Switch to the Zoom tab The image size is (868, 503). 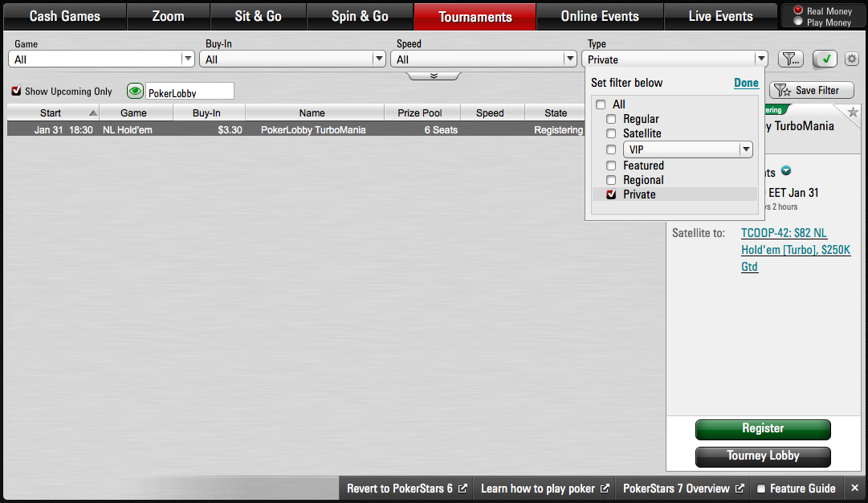pyautogui.click(x=169, y=16)
